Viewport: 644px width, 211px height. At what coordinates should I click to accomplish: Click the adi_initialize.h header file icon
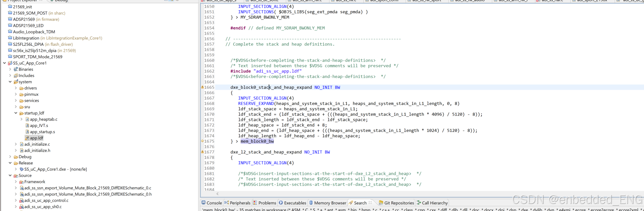21,150
